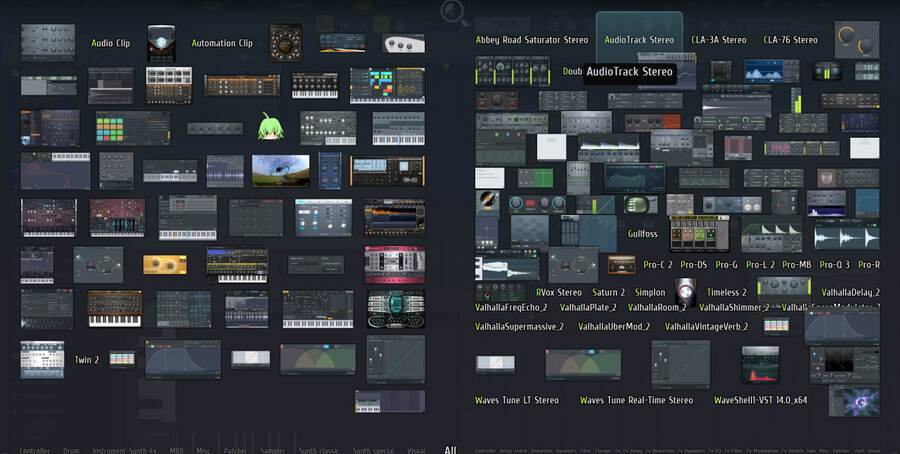Screen dimensions: 900x454
Task: Select the highlighted AudioTrack Stereo plugin
Action: coord(639,40)
